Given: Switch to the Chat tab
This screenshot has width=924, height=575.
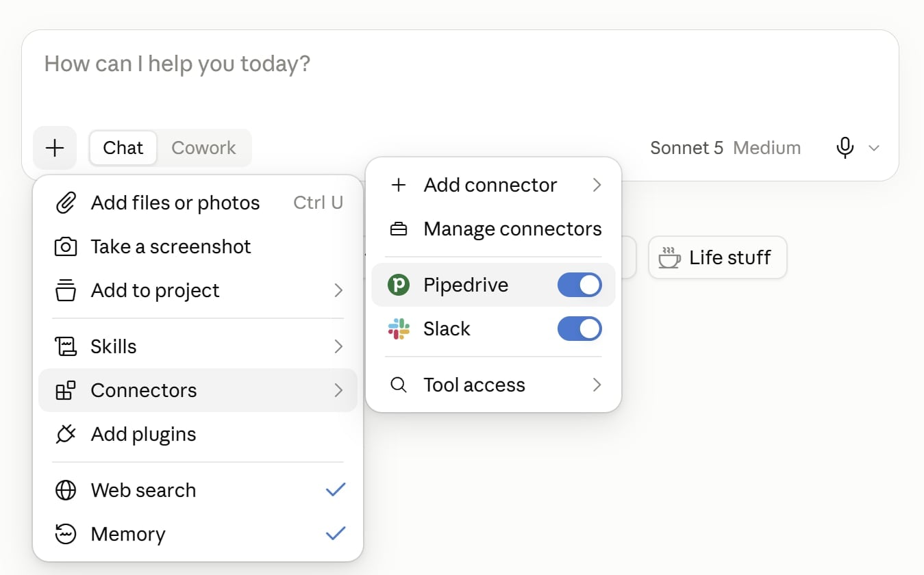Looking at the screenshot, I should pyautogui.click(x=123, y=148).
